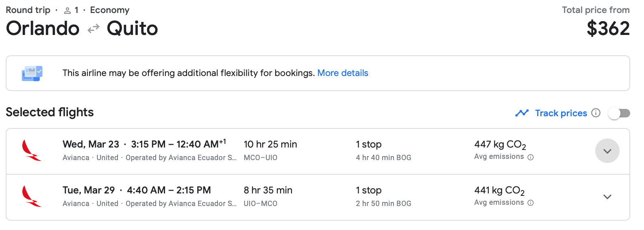Screen dimensions: 644x230
Task: Click the $362 total price
Action: pyautogui.click(x=608, y=28)
